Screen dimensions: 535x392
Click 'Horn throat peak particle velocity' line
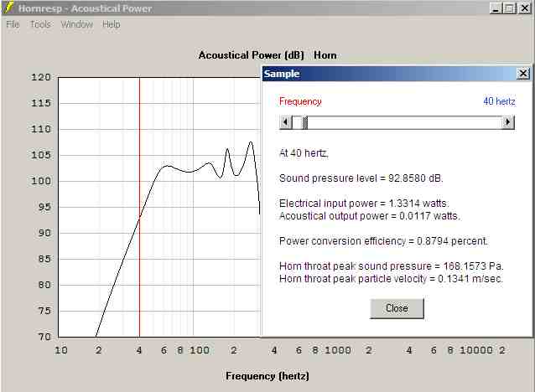[391, 279]
